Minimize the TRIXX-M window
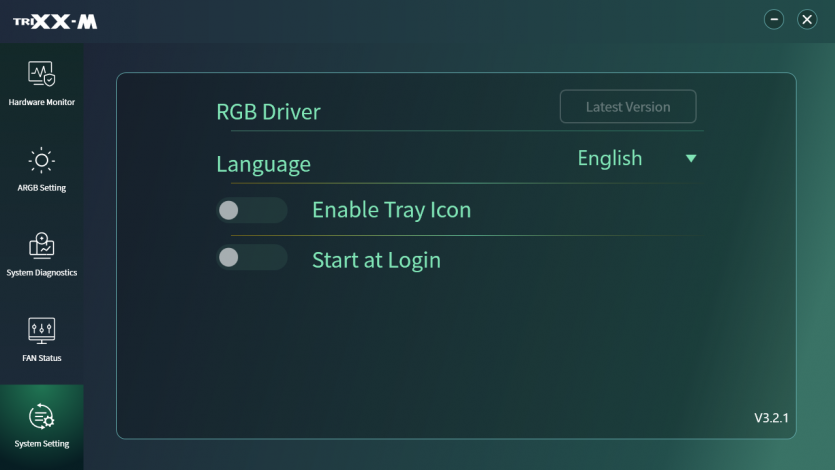The image size is (835, 470). (x=774, y=20)
